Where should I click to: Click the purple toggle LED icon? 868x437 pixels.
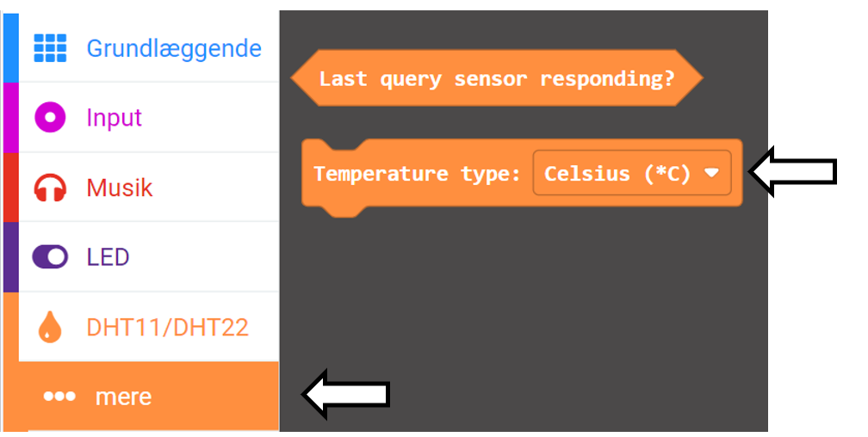50,257
